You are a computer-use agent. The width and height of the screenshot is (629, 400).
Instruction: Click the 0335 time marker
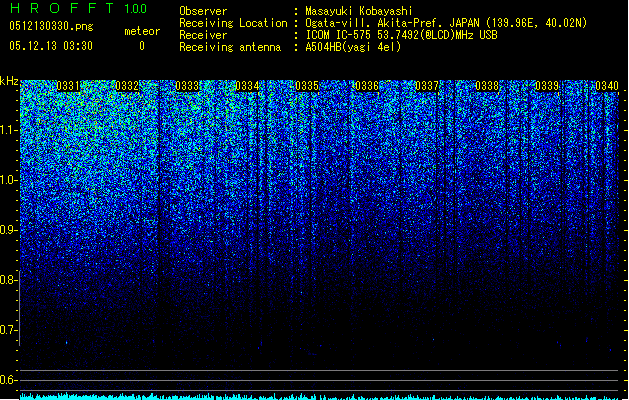click(x=307, y=86)
